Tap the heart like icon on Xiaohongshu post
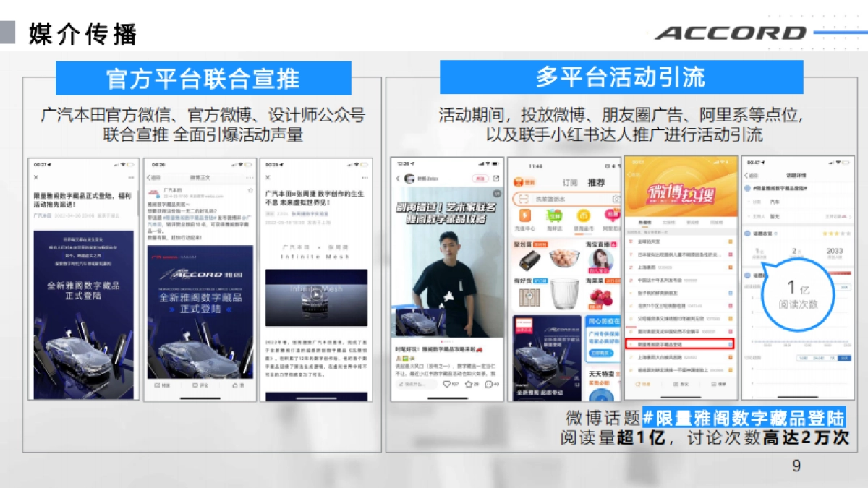Screen dimensions: 868x488 [446, 384]
